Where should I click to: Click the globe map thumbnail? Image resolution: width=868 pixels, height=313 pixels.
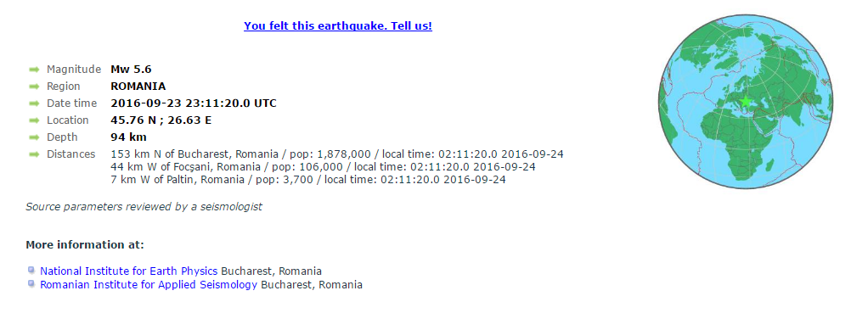point(746,101)
